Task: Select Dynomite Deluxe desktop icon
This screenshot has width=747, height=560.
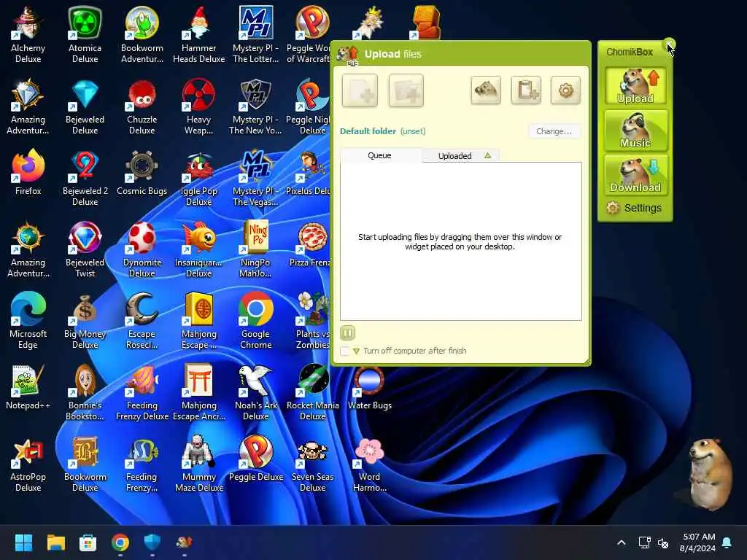Action: point(142,249)
